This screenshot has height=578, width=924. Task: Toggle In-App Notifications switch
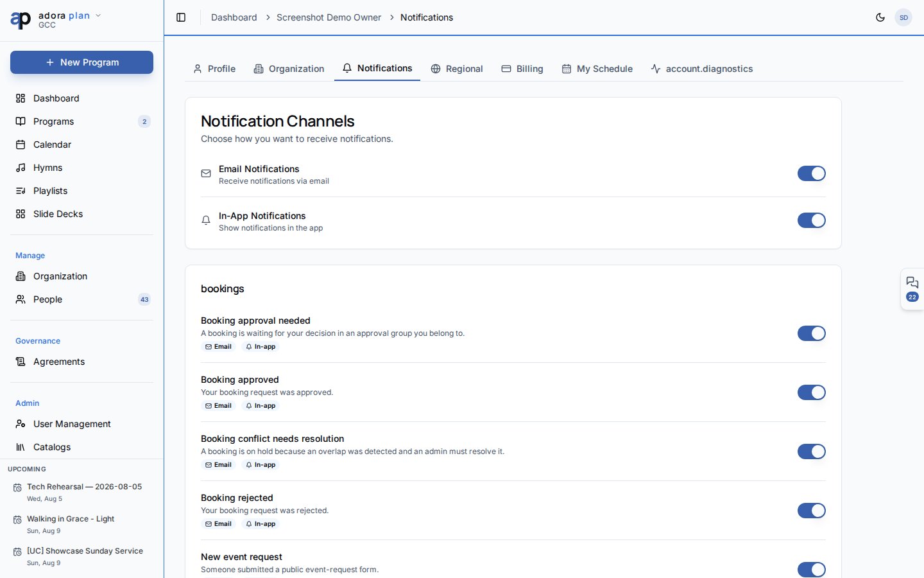[812, 220]
